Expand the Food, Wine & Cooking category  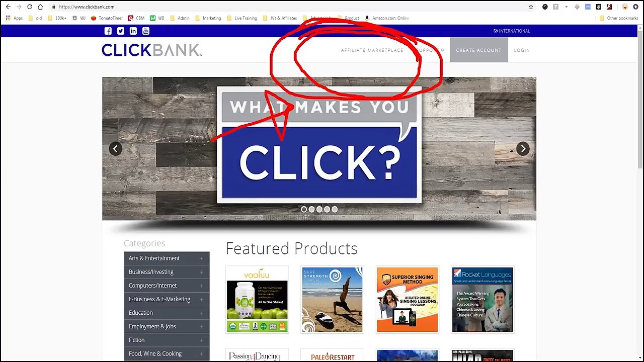click(167, 353)
